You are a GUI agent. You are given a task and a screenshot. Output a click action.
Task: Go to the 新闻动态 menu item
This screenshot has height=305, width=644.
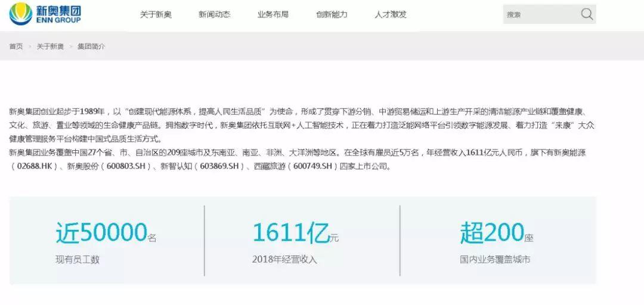214,14
